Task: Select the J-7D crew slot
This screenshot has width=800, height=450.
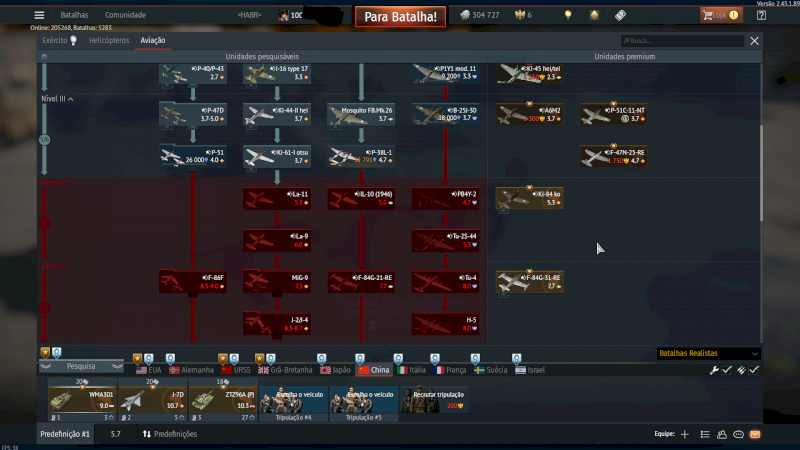Action: [153, 401]
